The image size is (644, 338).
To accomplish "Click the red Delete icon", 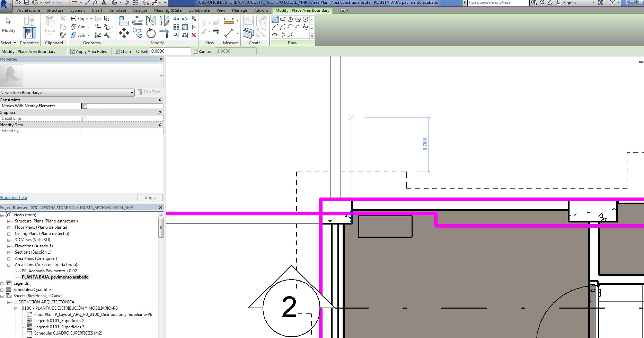I will (194, 35).
